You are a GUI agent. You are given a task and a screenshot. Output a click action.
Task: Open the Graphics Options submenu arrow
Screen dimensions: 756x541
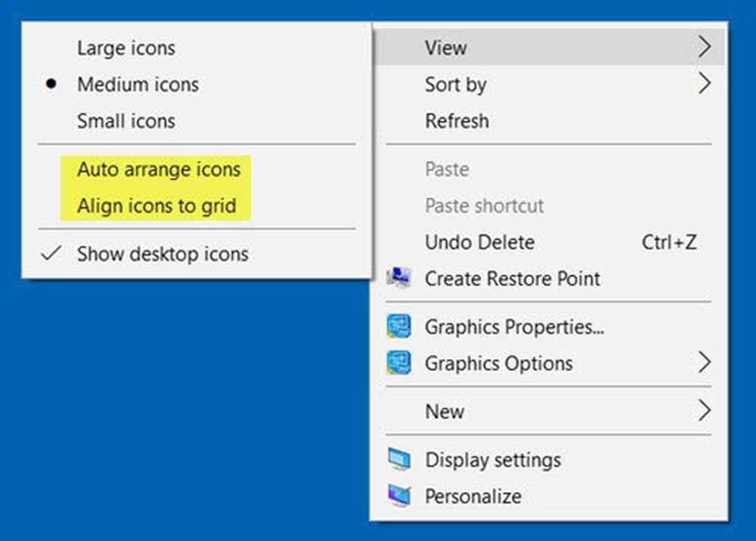pyautogui.click(x=705, y=363)
